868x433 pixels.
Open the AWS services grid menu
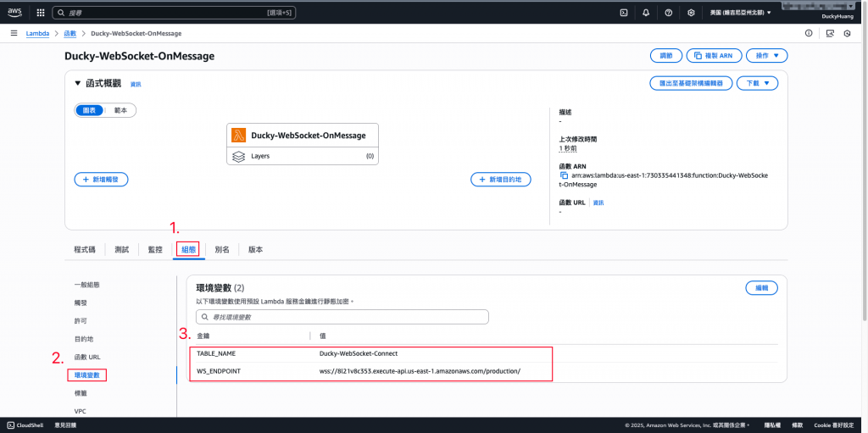coord(41,12)
